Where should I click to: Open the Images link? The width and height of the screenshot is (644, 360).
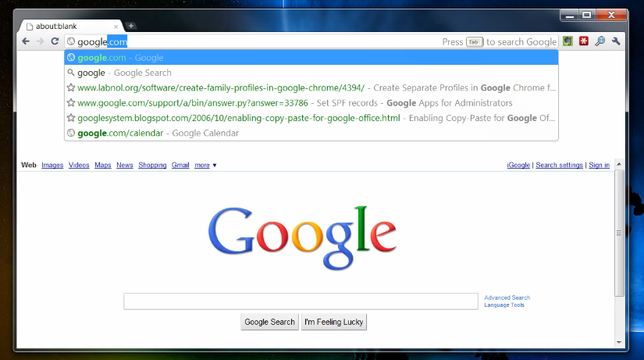pos(52,165)
